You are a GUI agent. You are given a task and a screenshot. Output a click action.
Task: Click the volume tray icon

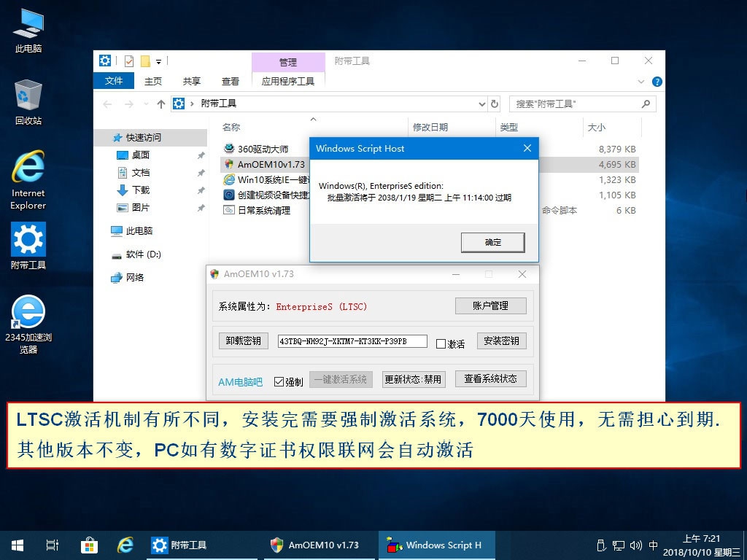click(635, 545)
